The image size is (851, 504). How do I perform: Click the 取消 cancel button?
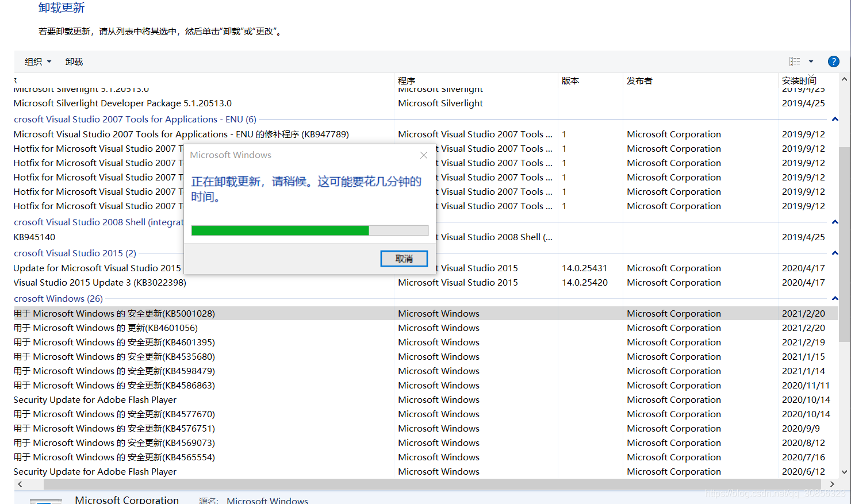tap(404, 259)
